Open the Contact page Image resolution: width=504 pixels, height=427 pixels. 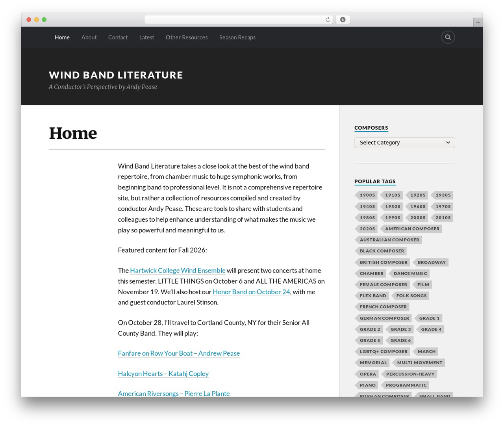click(118, 37)
